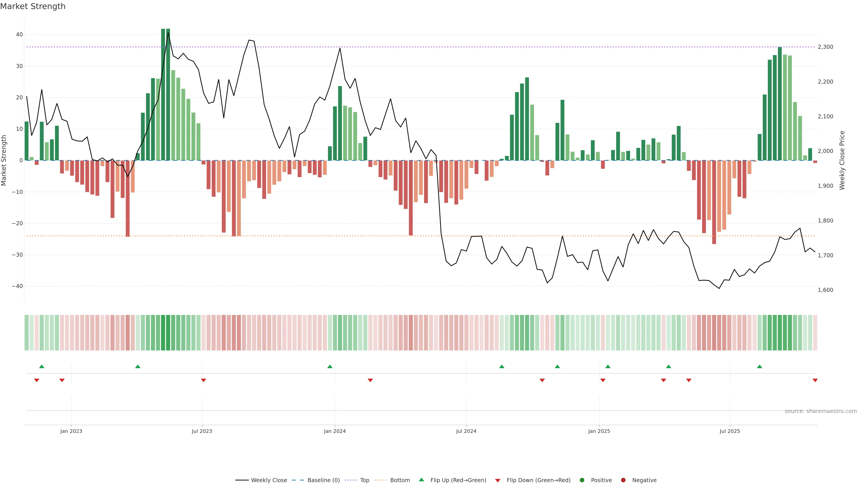This screenshot has height=488, width=868.
Task: Click the Flip Up green triangle legend icon
Action: tap(421, 480)
